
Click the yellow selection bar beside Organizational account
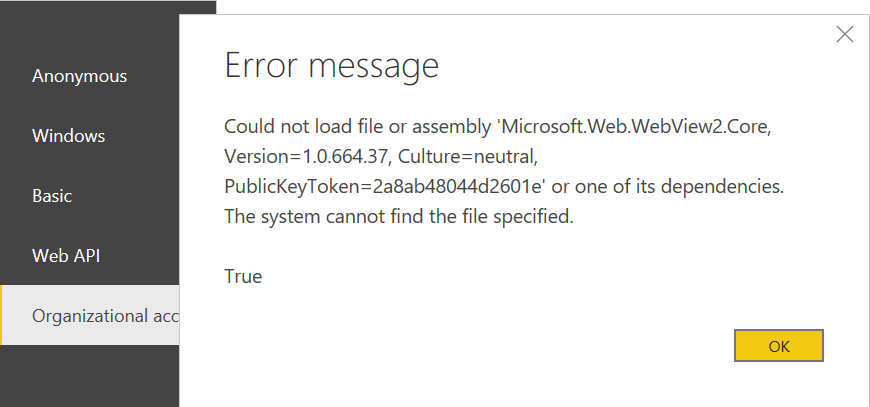(x=1, y=316)
